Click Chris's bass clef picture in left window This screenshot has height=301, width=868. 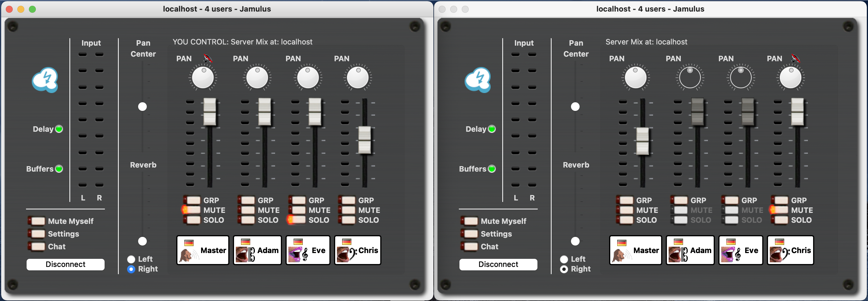[347, 254]
